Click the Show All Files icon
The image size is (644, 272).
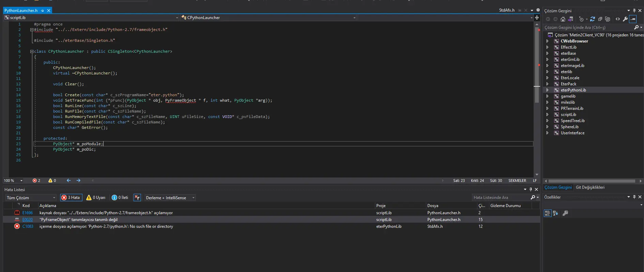(608, 19)
